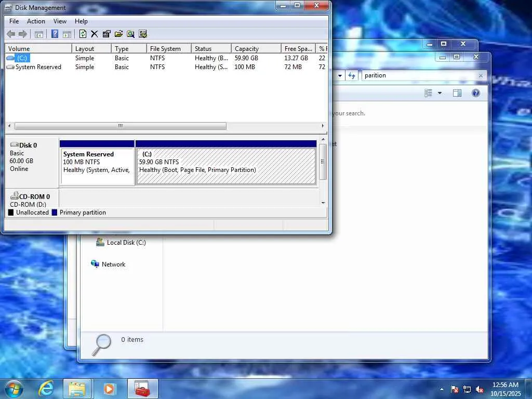This screenshot has height=399, width=532.
Task: Show hidden tray icons via up arrow
Action: point(442,389)
